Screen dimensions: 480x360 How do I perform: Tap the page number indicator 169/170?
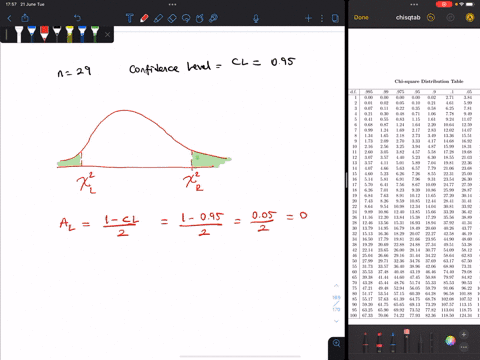(336, 303)
